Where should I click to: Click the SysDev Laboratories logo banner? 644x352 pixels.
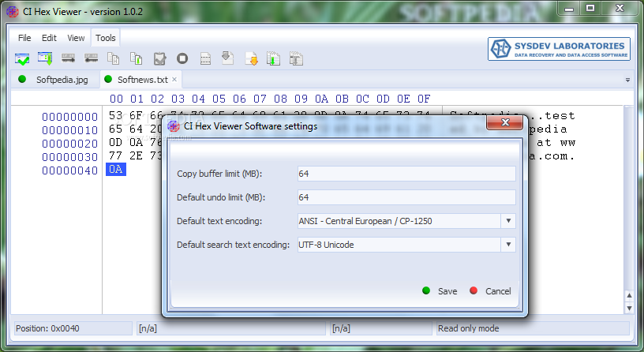[x=559, y=49]
